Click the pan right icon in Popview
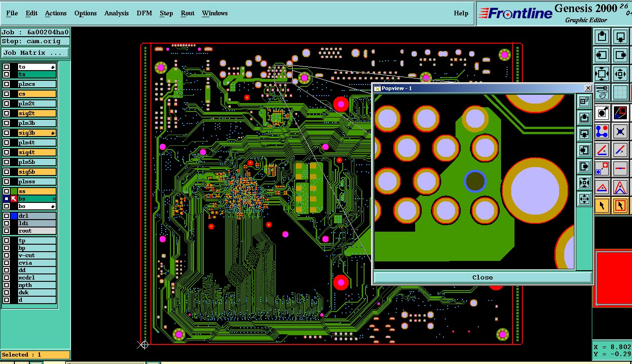The width and height of the screenshot is (632, 364). [x=584, y=167]
